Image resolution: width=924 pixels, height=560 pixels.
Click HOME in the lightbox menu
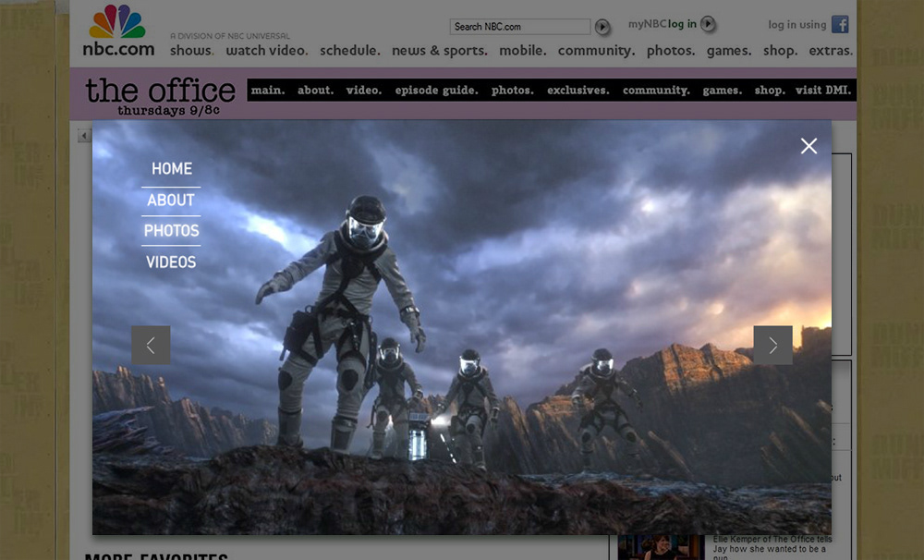(172, 168)
